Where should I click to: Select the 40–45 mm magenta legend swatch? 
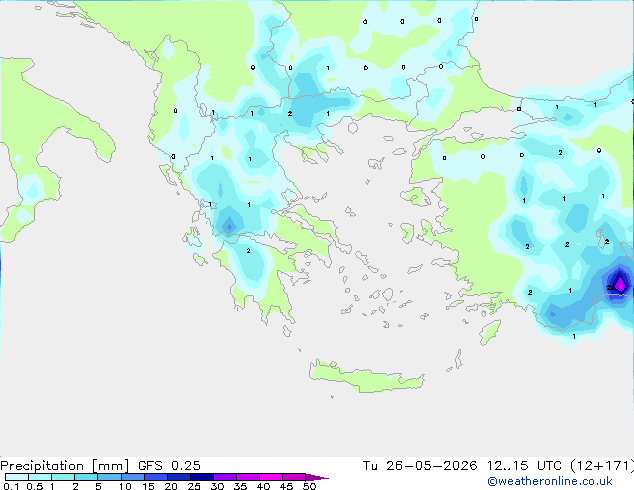point(271,477)
